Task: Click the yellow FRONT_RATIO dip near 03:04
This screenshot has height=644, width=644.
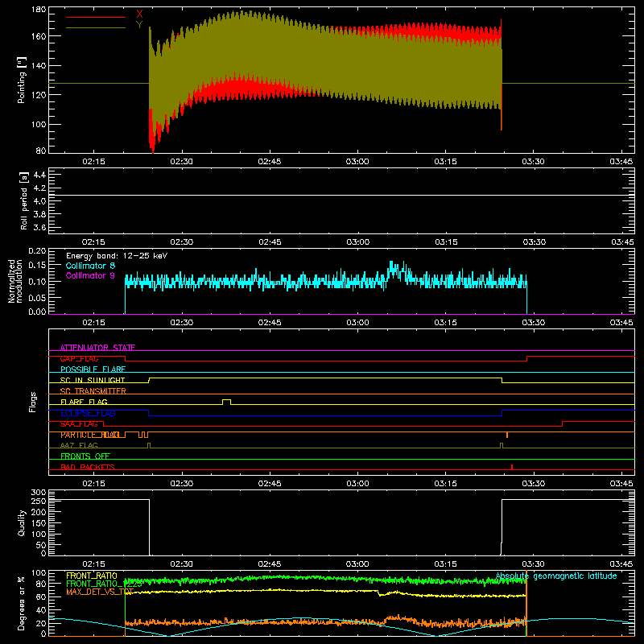Action: pyautogui.click(x=380, y=593)
